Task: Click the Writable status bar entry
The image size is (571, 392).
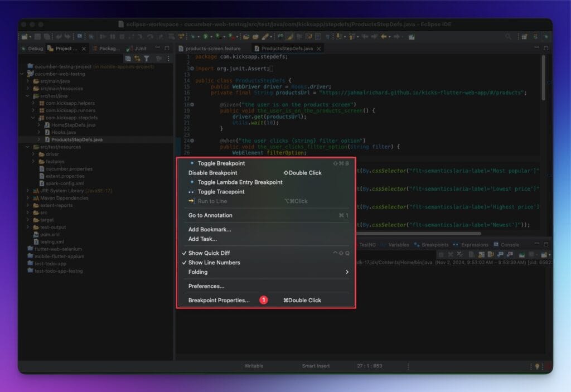Action: (x=254, y=366)
